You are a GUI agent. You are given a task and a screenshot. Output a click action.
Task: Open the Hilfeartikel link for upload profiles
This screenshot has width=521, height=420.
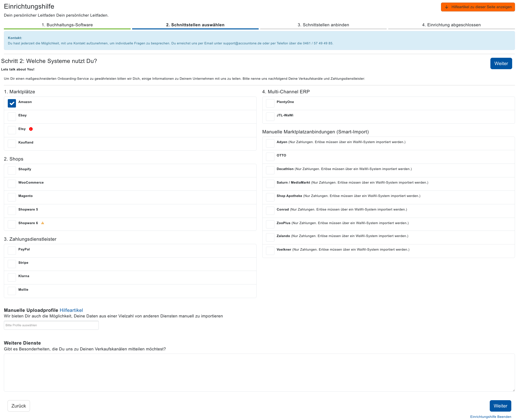71,310
